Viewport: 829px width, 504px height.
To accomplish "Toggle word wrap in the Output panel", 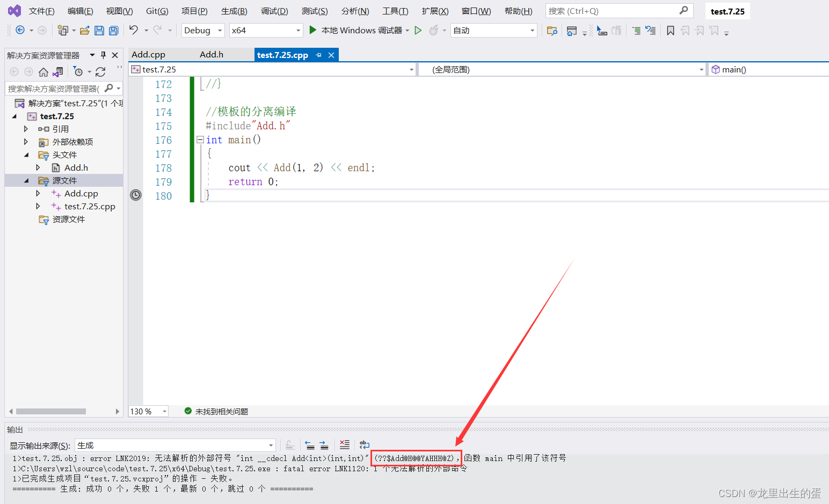I will pyautogui.click(x=365, y=445).
